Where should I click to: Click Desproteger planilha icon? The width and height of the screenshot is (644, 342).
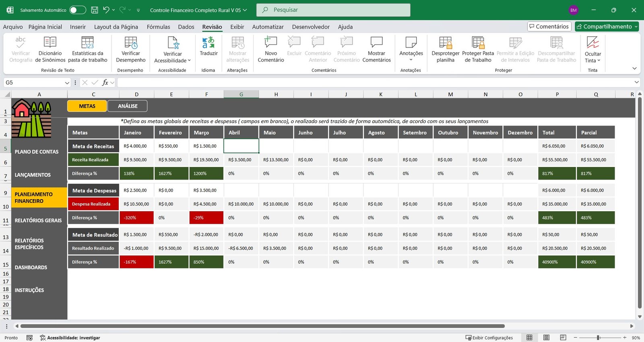445,49
